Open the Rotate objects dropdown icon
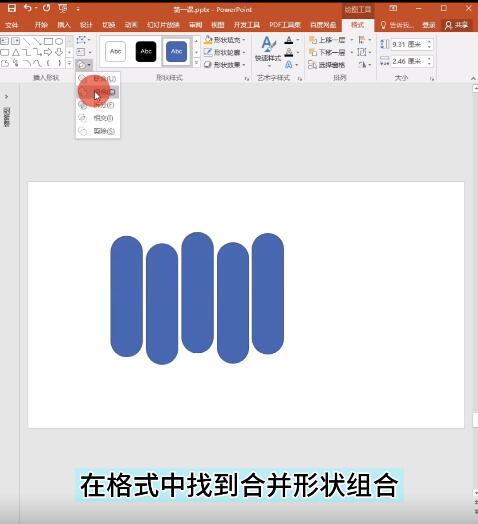The width and height of the screenshot is (478, 524). coord(364,64)
